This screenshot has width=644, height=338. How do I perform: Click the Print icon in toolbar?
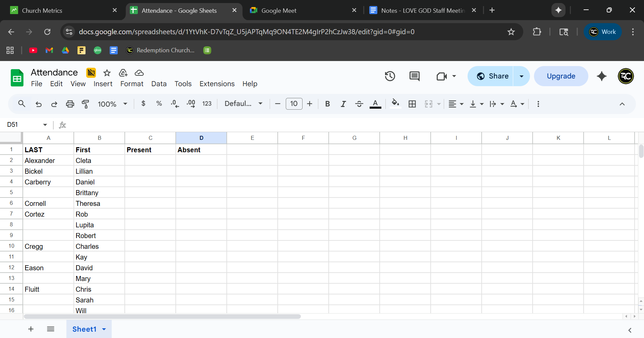click(x=70, y=104)
